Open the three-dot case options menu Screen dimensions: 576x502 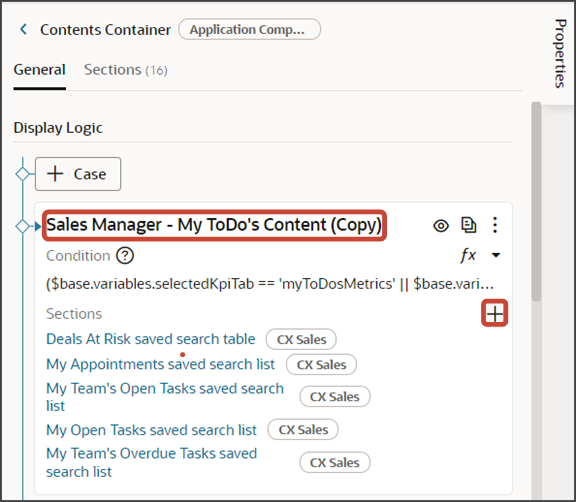[x=495, y=225]
